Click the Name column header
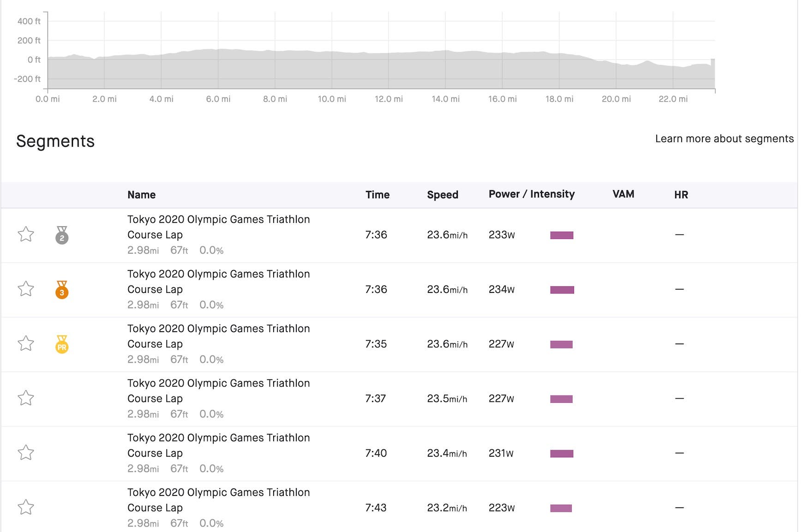The image size is (802, 532). (141, 195)
